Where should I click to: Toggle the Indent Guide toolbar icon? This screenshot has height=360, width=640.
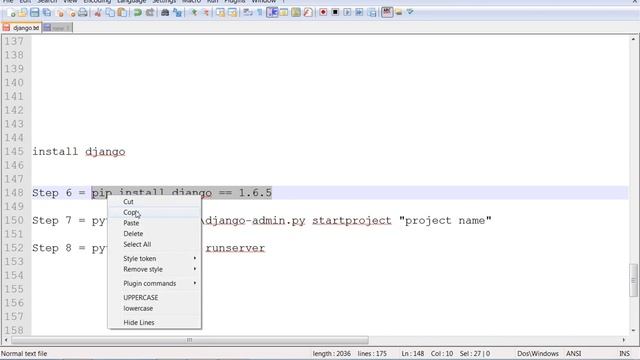pos(272,13)
